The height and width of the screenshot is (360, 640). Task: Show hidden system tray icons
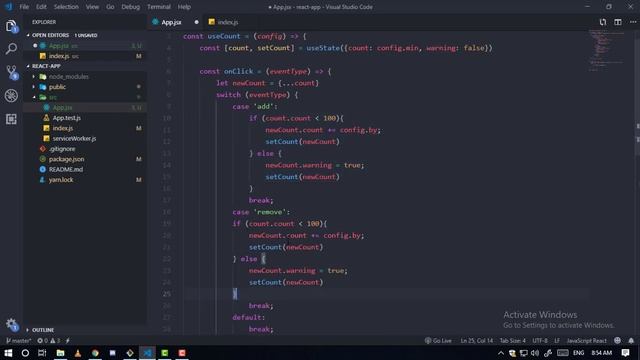click(x=500, y=353)
